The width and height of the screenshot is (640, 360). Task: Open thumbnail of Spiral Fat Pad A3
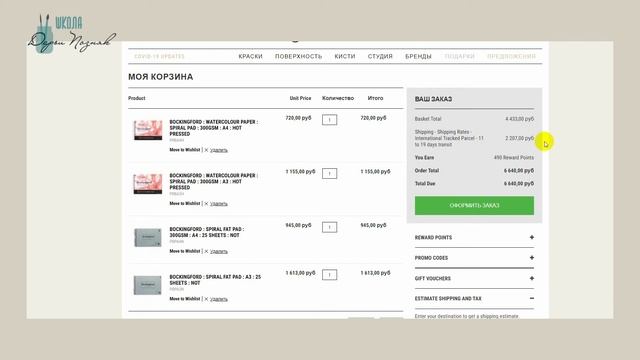click(148, 285)
